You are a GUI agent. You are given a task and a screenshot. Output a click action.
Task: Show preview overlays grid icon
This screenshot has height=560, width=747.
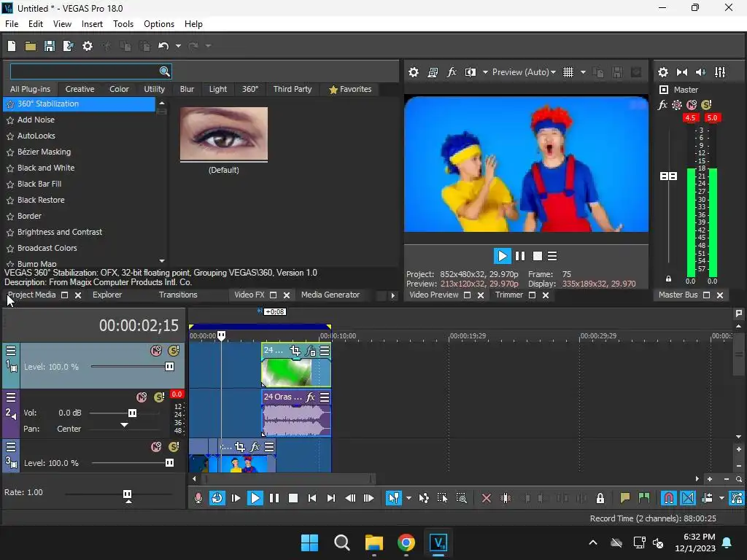tap(568, 72)
